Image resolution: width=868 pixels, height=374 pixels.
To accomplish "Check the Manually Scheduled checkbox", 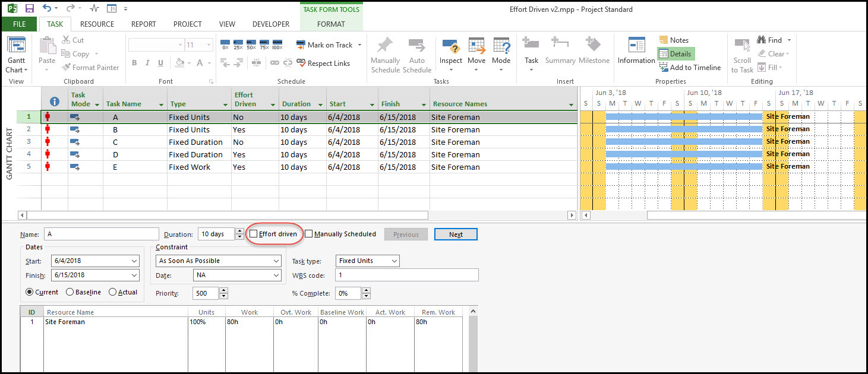I will pos(309,234).
